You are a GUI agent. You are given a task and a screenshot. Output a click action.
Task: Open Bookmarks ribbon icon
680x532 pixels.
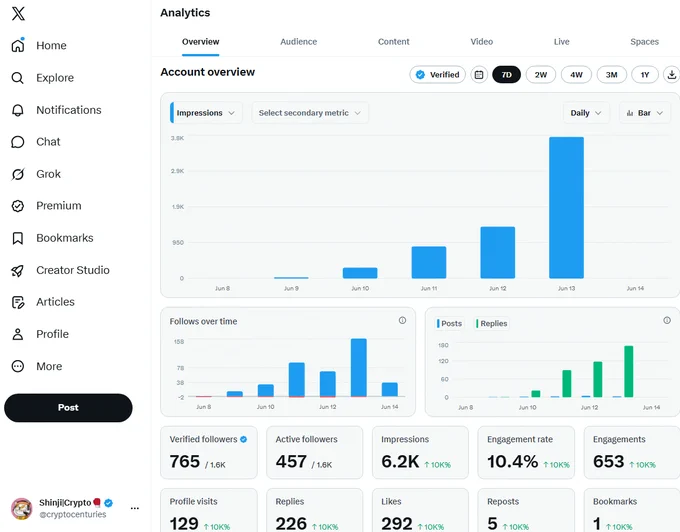coord(18,238)
